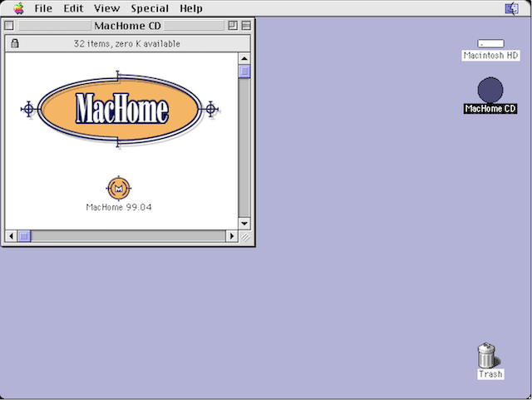Screen dimensions: 532x400
Task: Click the large MacHome logo graphic
Action: (x=119, y=109)
